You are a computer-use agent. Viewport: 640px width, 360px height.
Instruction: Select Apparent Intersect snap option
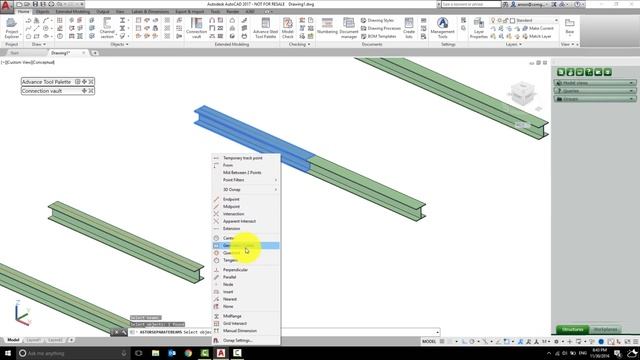click(246, 221)
